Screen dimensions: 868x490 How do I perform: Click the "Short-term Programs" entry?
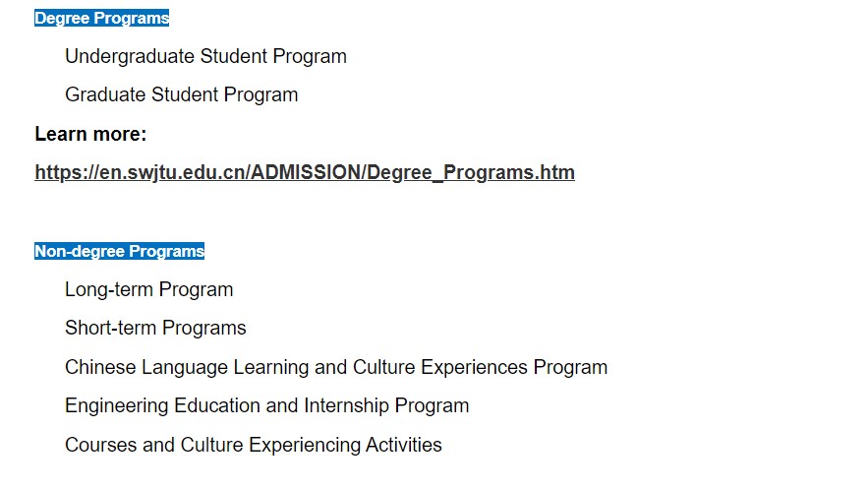(155, 328)
